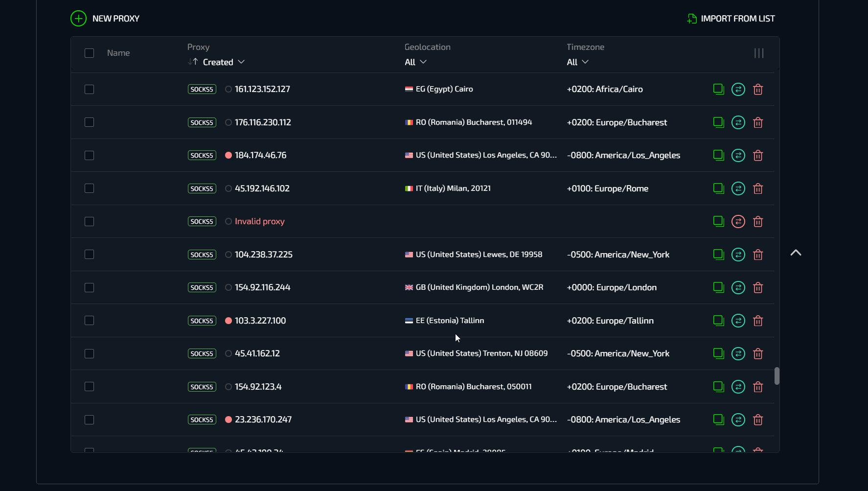Expand the Geolocation All filter
Viewport: 868px width, 491px height.
415,62
